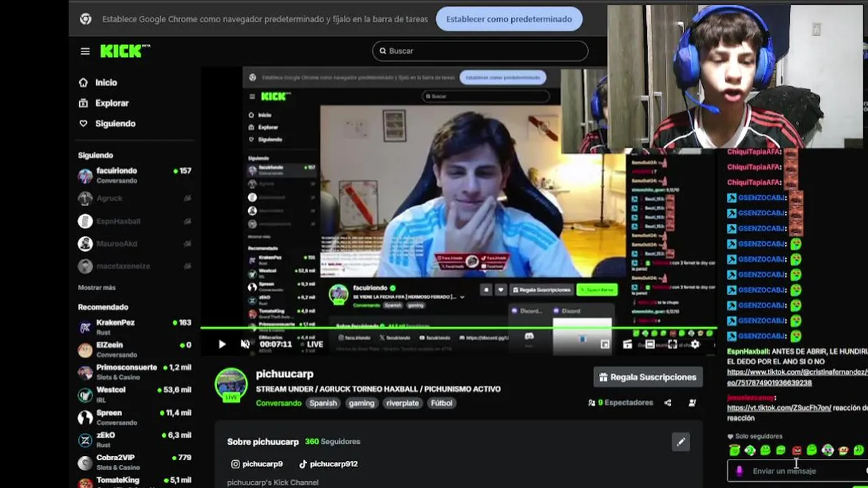Click the Conversando category link

coord(278,403)
